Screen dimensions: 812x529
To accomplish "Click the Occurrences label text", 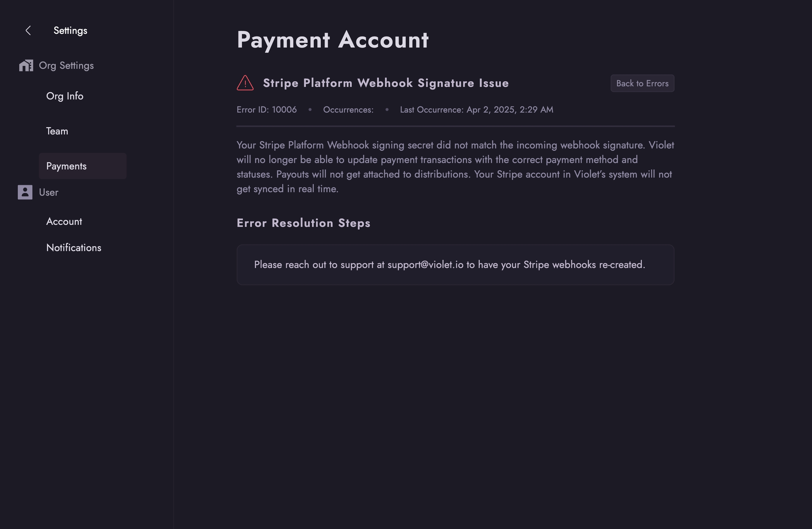I will [x=348, y=110].
